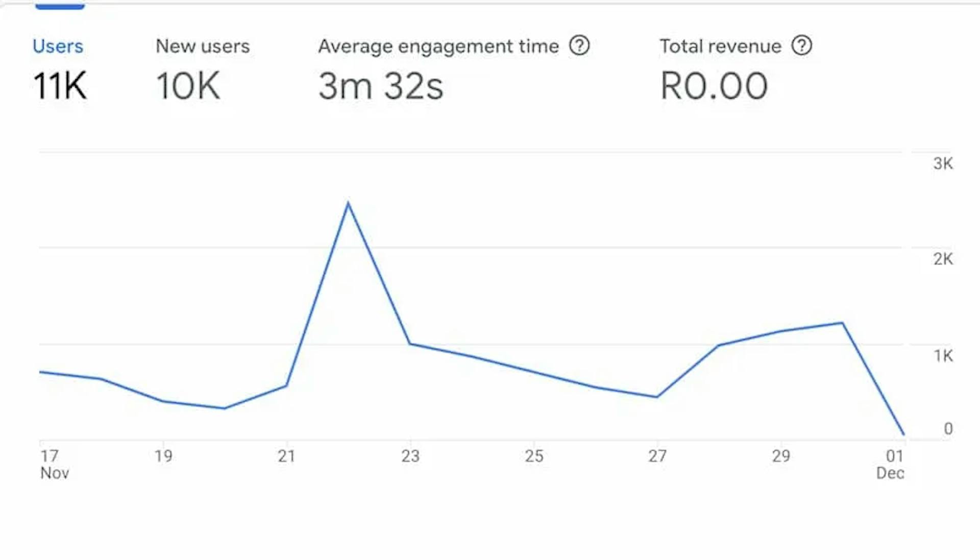Click the 10K new users value
Viewport: 980px width, 560px height.
(188, 86)
